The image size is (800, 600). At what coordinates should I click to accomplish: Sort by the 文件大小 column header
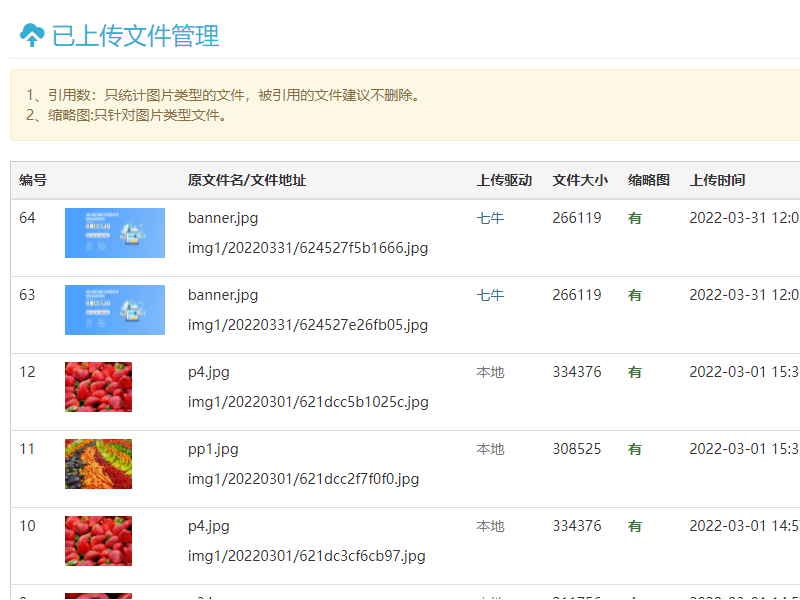579,181
